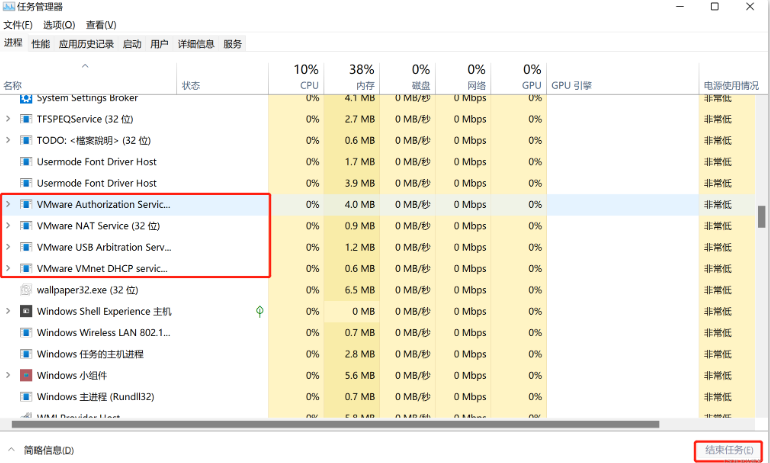
Task: Expand the Windows Shell Experience 主机 entry
Action: [x=8, y=312]
